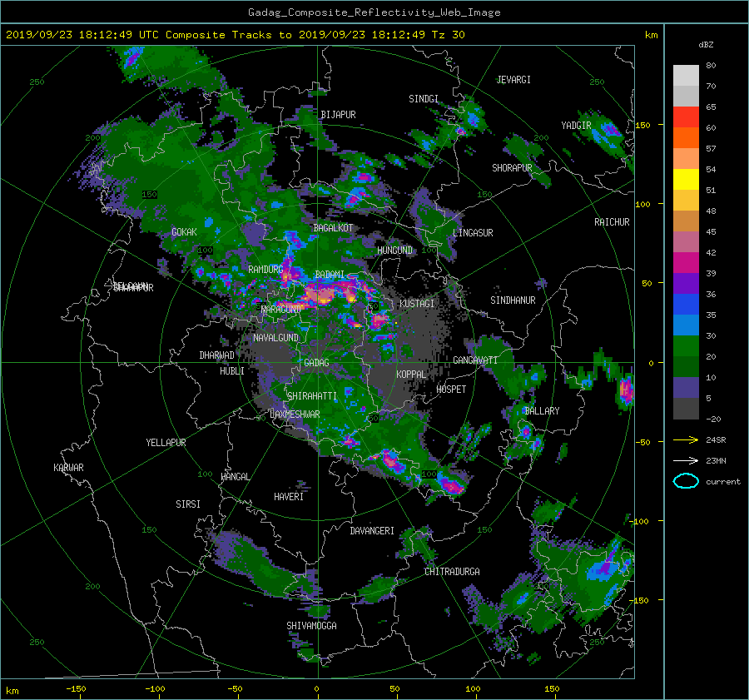
Task: Click the GANGAVATI label
Action: (x=475, y=360)
